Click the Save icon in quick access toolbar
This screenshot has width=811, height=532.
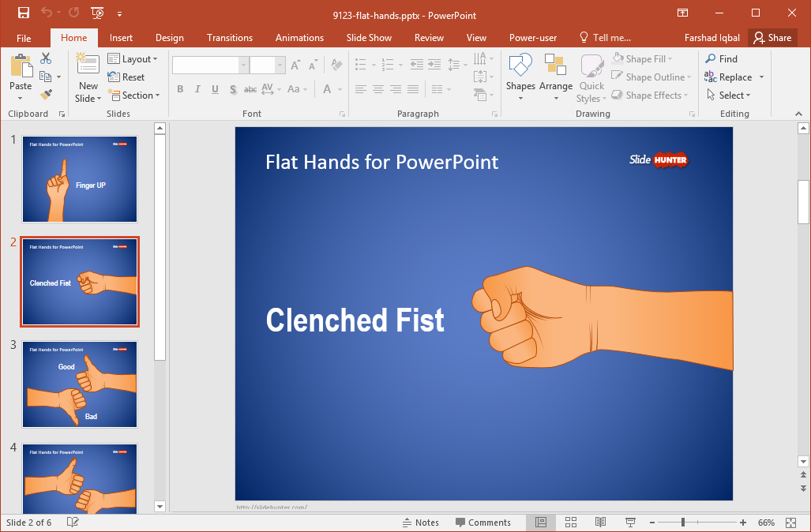(x=23, y=13)
